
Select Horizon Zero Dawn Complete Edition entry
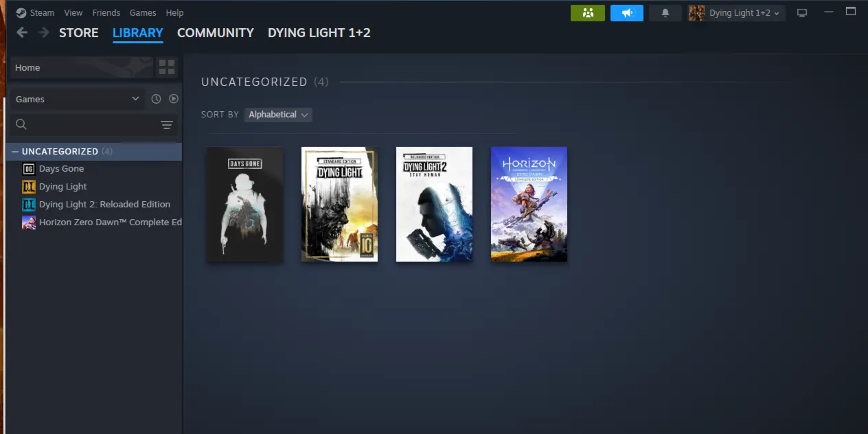click(110, 222)
